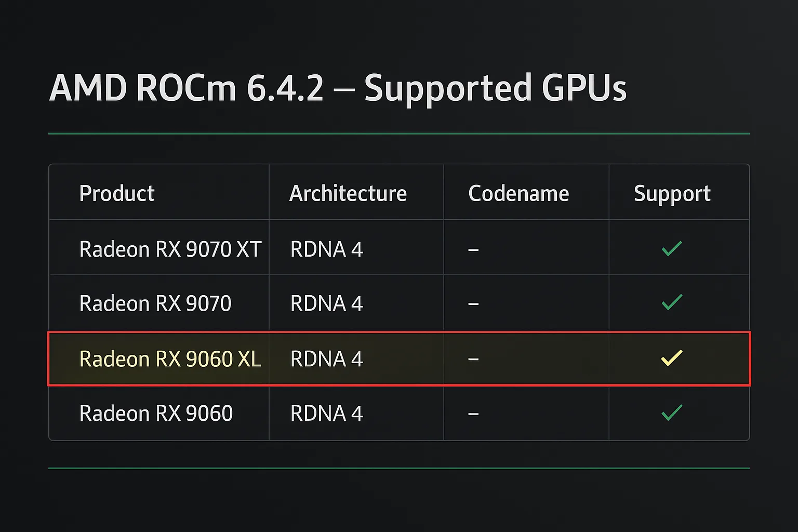Viewport: 798px width, 532px height.
Task: Select the Codename column header
Action: click(518, 194)
